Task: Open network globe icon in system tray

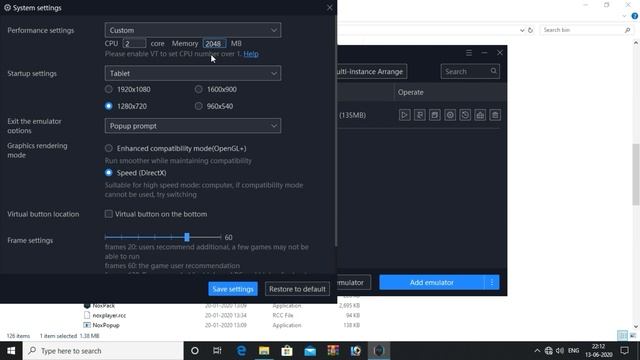Action: [549, 351]
